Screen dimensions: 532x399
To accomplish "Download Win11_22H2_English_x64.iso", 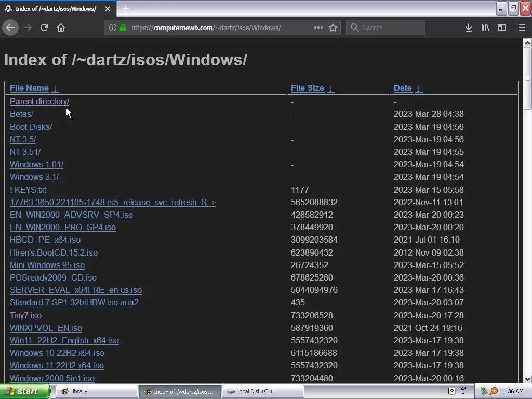I will pos(64,341).
